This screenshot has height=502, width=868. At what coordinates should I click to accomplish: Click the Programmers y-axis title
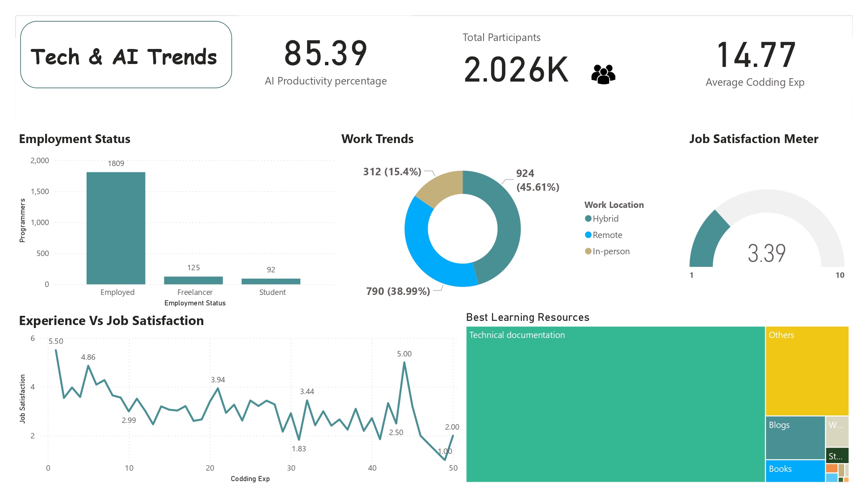[22, 221]
